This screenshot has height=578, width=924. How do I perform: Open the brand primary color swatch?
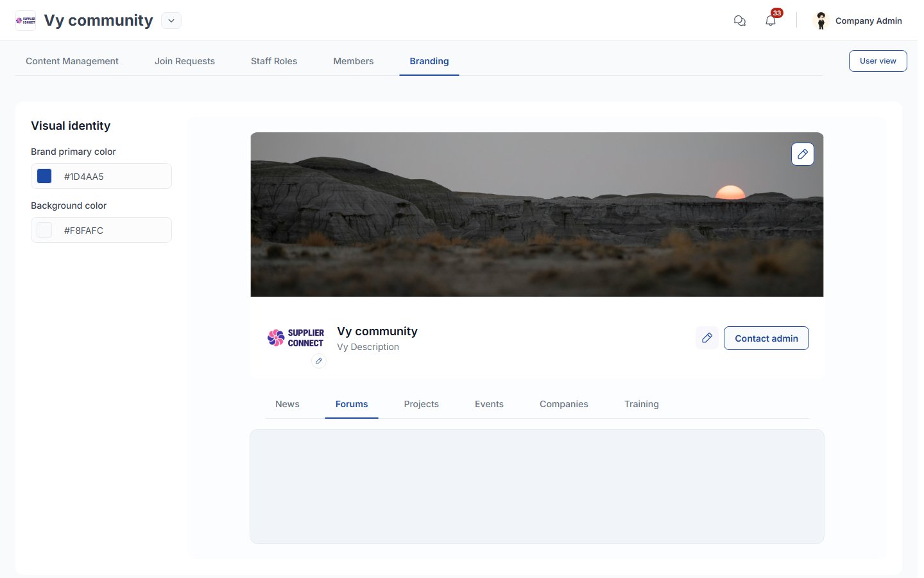(44, 176)
